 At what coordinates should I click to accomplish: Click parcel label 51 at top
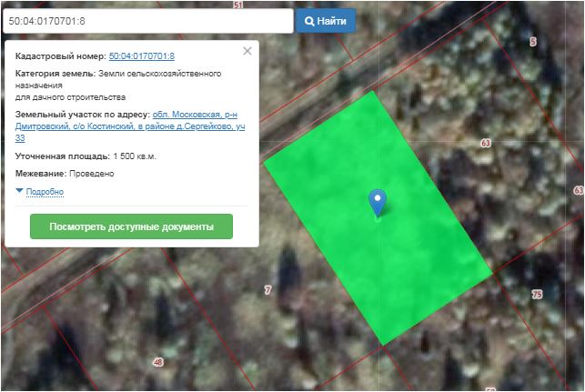[238, 5]
